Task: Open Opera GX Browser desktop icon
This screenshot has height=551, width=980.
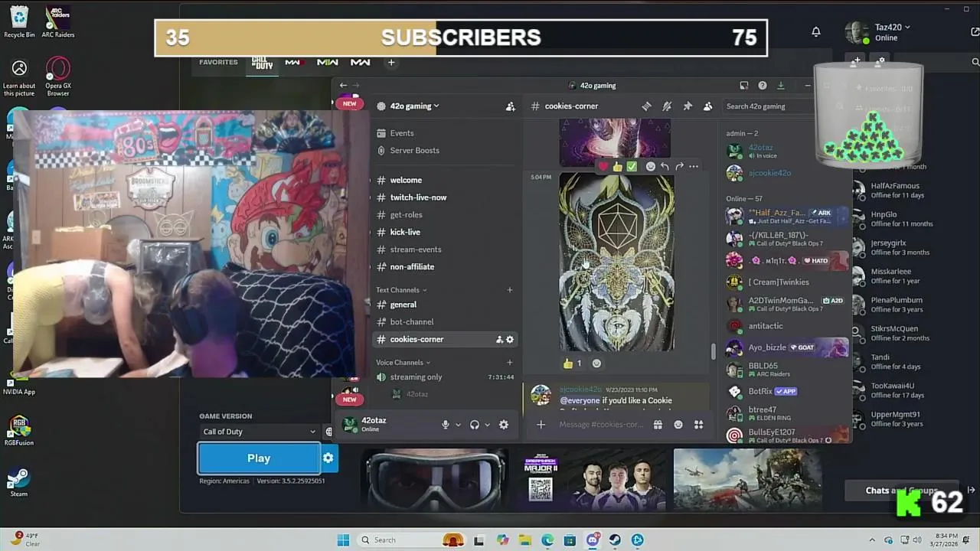Action: (x=58, y=77)
